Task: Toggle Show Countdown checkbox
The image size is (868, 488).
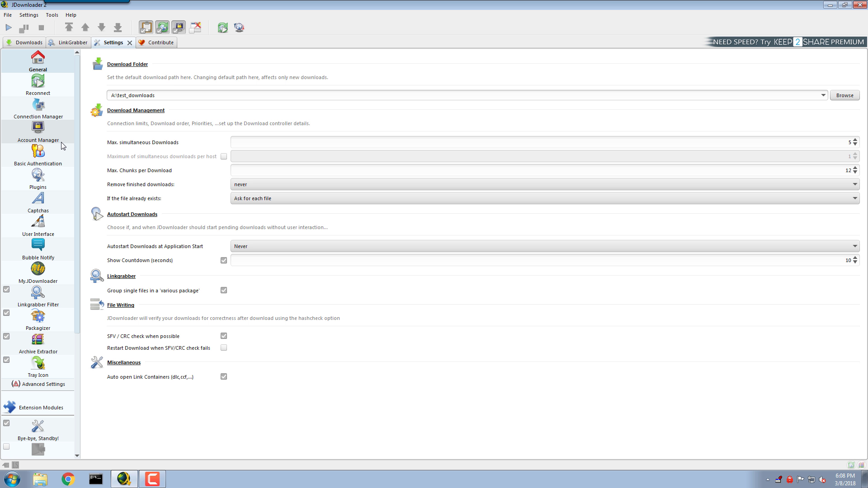Action: pyautogui.click(x=224, y=260)
